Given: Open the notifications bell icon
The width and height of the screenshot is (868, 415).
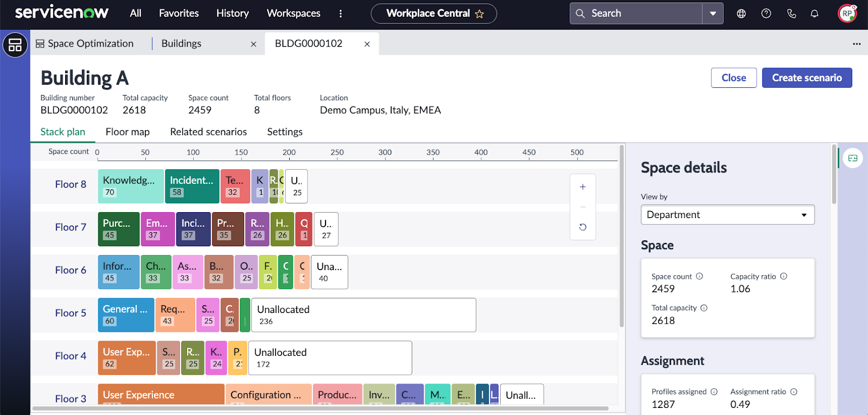Looking at the screenshot, I should coord(814,14).
